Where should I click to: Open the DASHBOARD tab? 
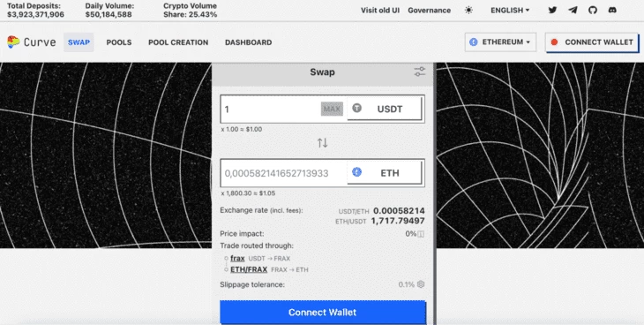pyautogui.click(x=249, y=42)
